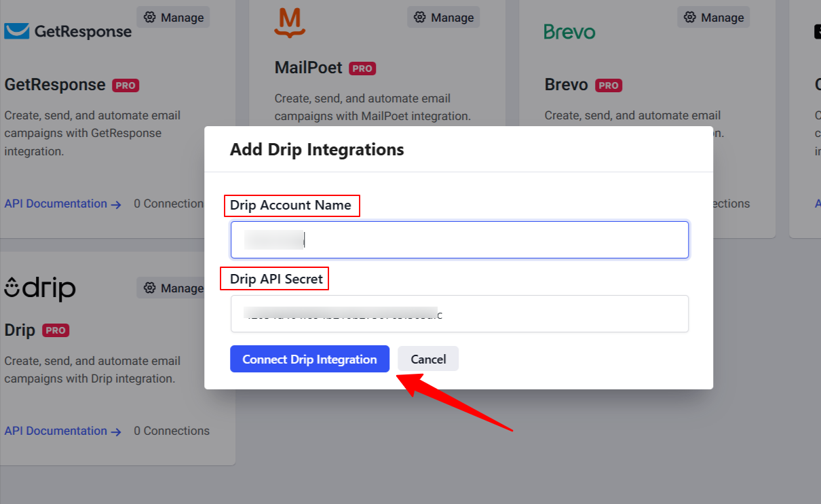Click the arrow icon beside Drip's API Documentation
Screen dimensions: 821x504
(115, 431)
